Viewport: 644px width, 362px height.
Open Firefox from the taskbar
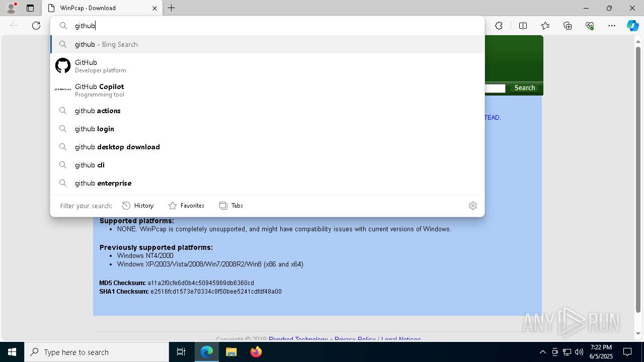256,352
